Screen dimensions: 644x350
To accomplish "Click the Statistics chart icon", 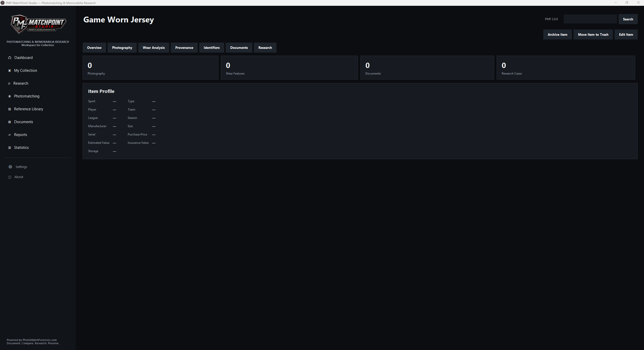I will [10, 148].
